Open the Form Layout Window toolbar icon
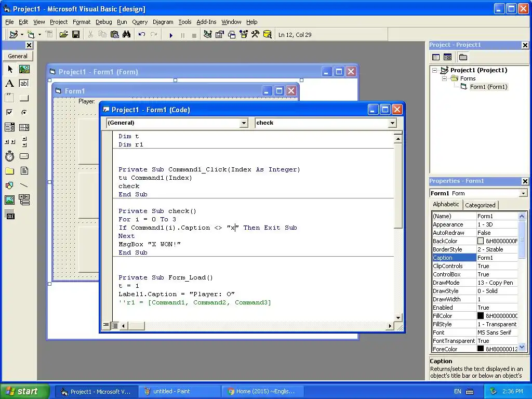Viewport: 532px width, 399px height. pos(232,35)
